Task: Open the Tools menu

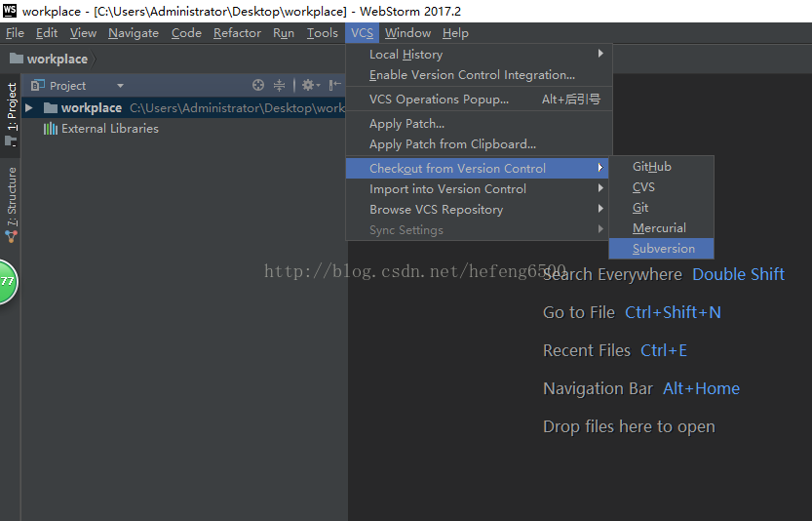Action: [x=322, y=32]
